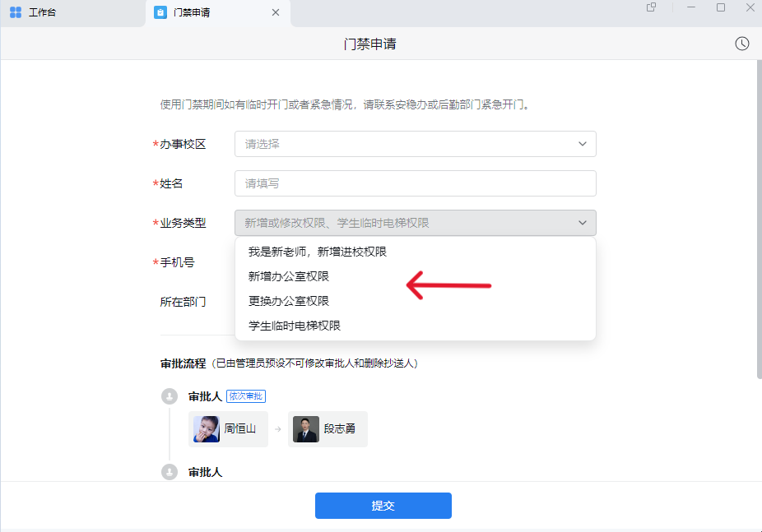The image size is (762, 532).
Task: Choose 新增办公室权限 from the list
Action: (x=289, y=276)
